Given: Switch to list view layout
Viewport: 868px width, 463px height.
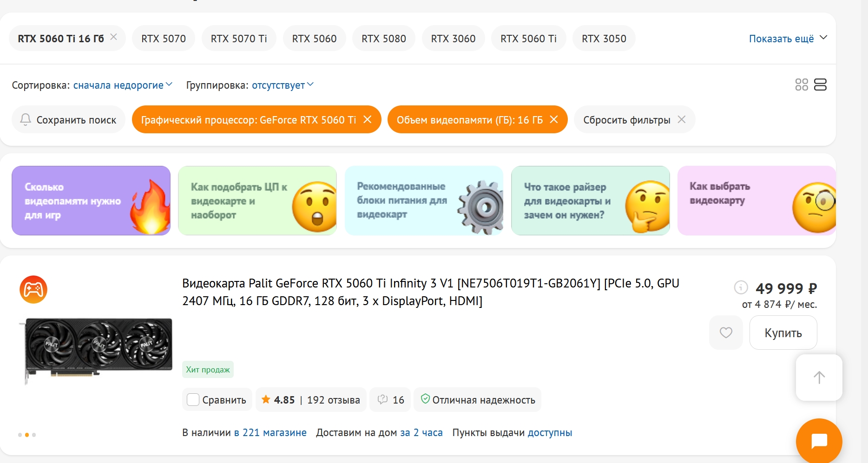Looking at the screenshot, I should point(821,85).
